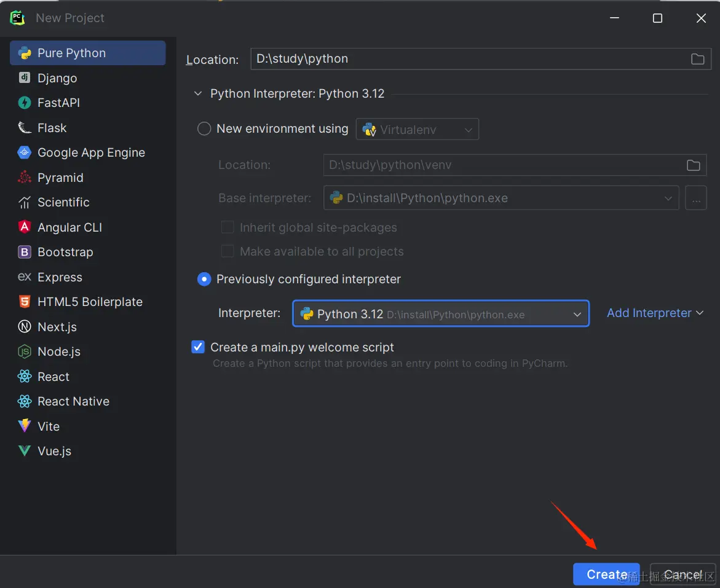Screen dimensions: 720x588
Task: Click the ellipsis button beside Base interpreter
Action: 695,198
